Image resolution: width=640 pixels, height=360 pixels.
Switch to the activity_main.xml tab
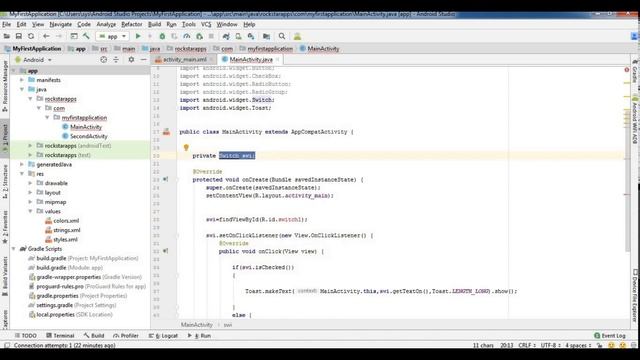pos(184,60)
